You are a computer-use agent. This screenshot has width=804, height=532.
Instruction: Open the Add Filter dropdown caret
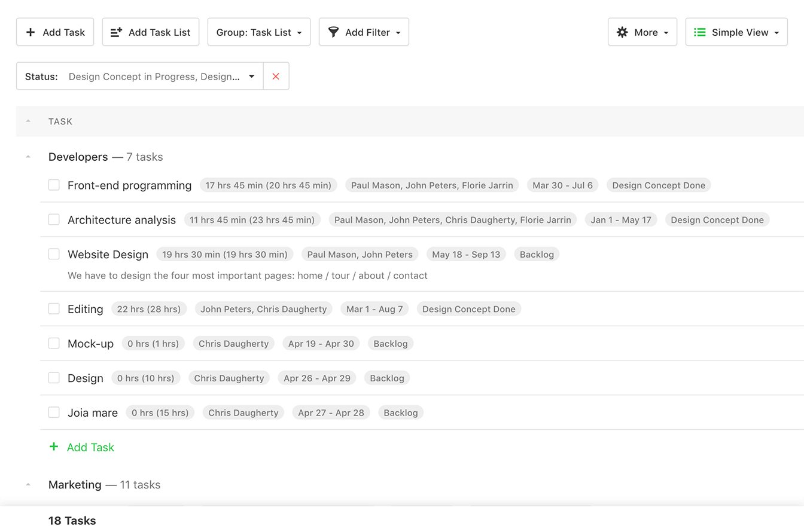pyautogui.click(x=398, y=33)
